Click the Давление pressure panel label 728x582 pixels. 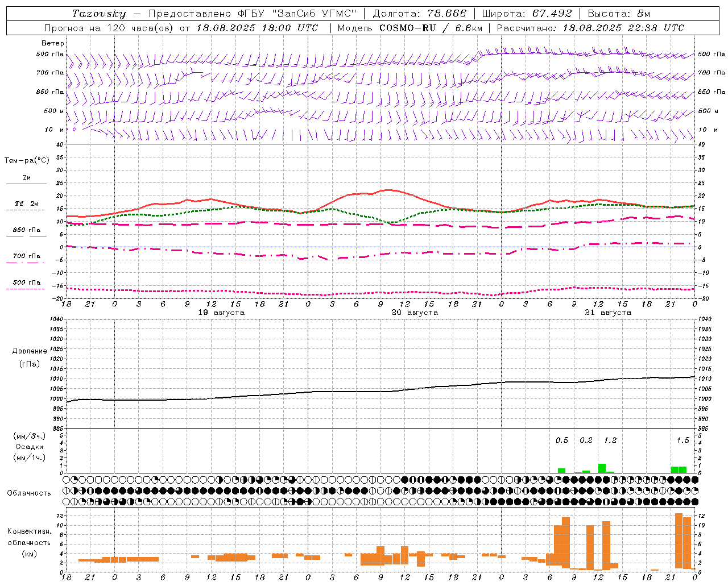pyautogui.click(x=30, y=351)
